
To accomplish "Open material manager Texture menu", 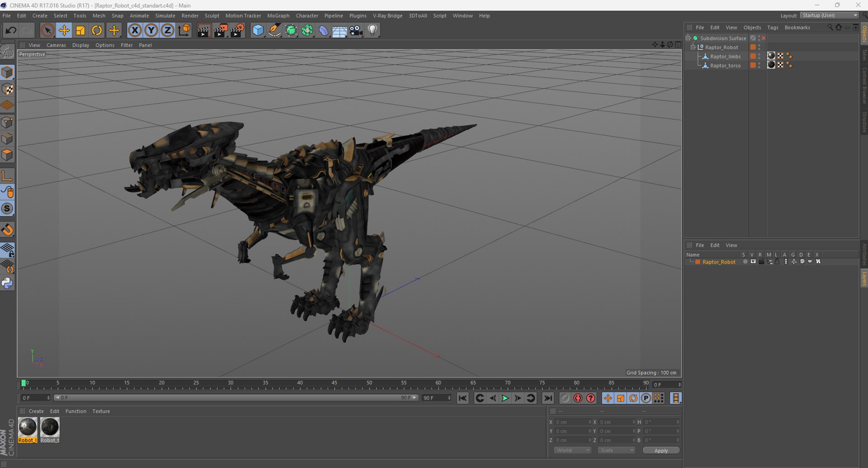I will 101,411.
